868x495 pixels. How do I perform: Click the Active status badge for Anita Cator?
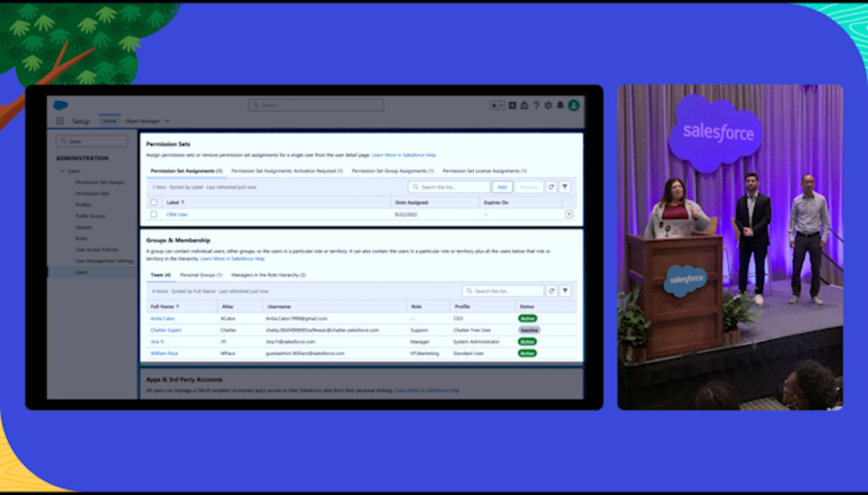[527, 319]
